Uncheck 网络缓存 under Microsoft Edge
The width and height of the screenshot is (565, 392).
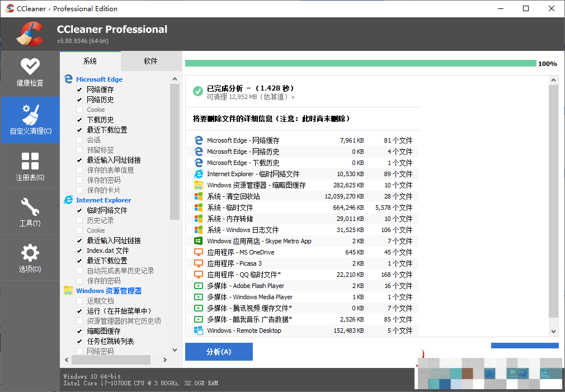pyautogui.click(x=79, y=89)
